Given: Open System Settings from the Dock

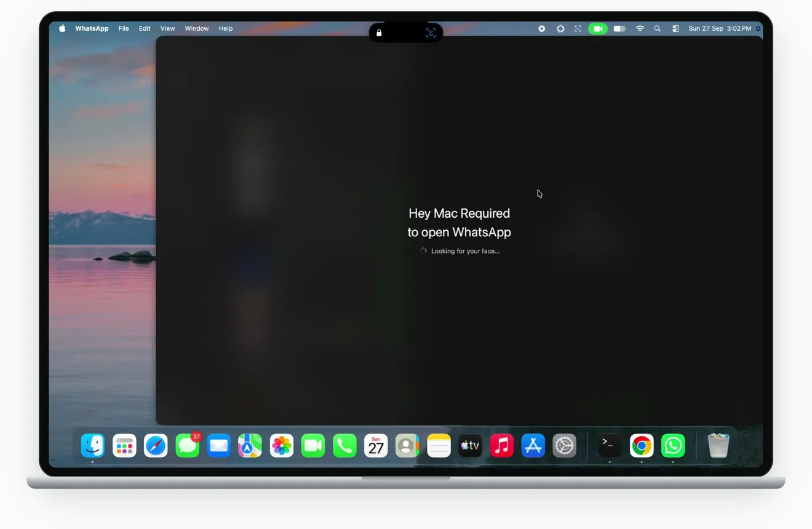Looking at the screenshot, I should [x=565, y=446].
